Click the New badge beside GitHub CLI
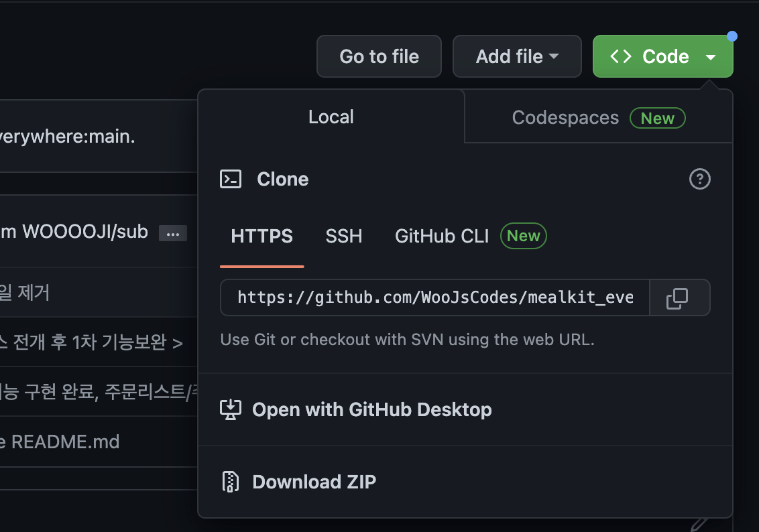The width and height of the screenshot is (759, 532). 523,236
